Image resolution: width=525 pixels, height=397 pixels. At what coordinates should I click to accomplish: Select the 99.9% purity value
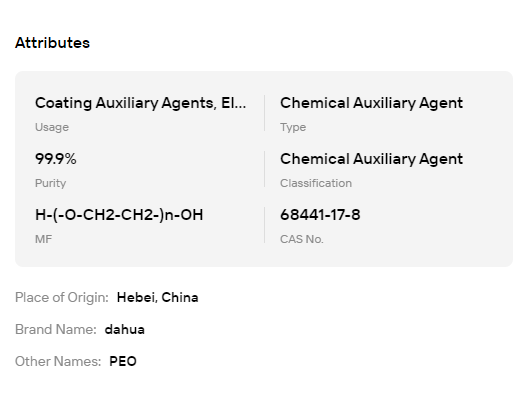click(56, 159)
